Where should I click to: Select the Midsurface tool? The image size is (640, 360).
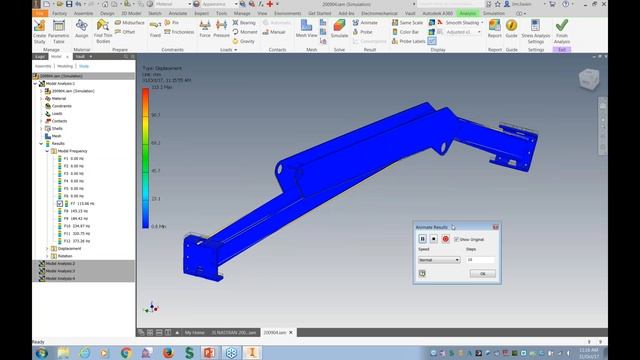coord(130,22)
